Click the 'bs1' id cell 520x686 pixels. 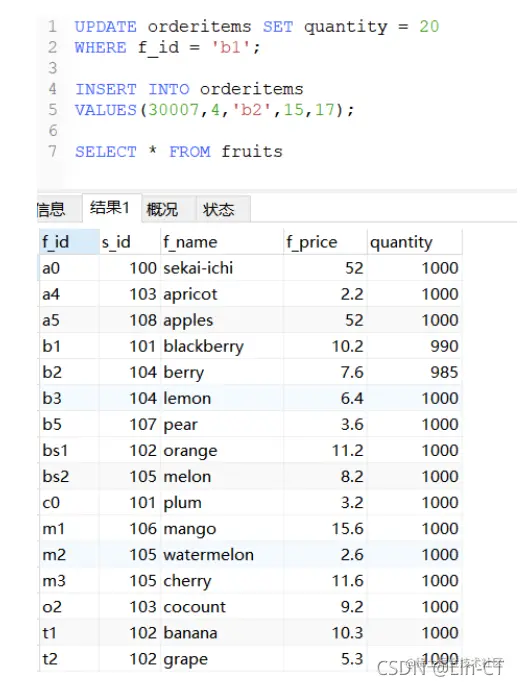69,450
